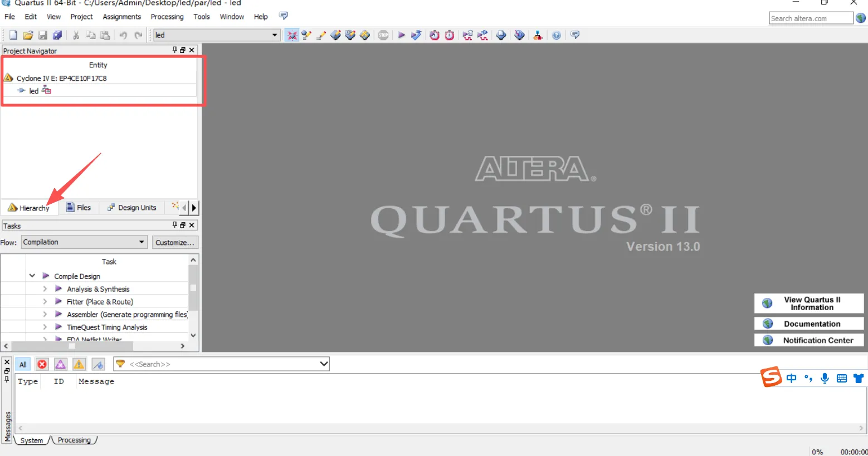This screenshot has height=456, width=868.
Task: Click the Save toolbar icon
Action: 43,35
